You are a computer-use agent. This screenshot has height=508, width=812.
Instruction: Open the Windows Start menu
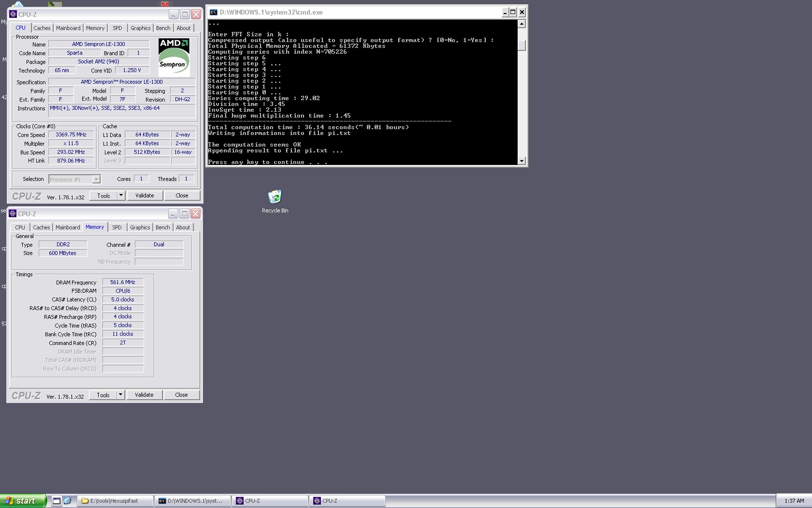click(x=23, y=501)
